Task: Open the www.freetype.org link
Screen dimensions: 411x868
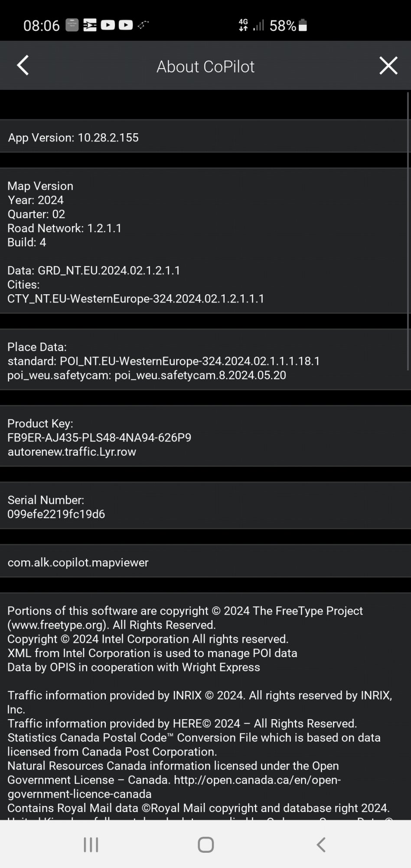Action: click(x=57, y=625)
